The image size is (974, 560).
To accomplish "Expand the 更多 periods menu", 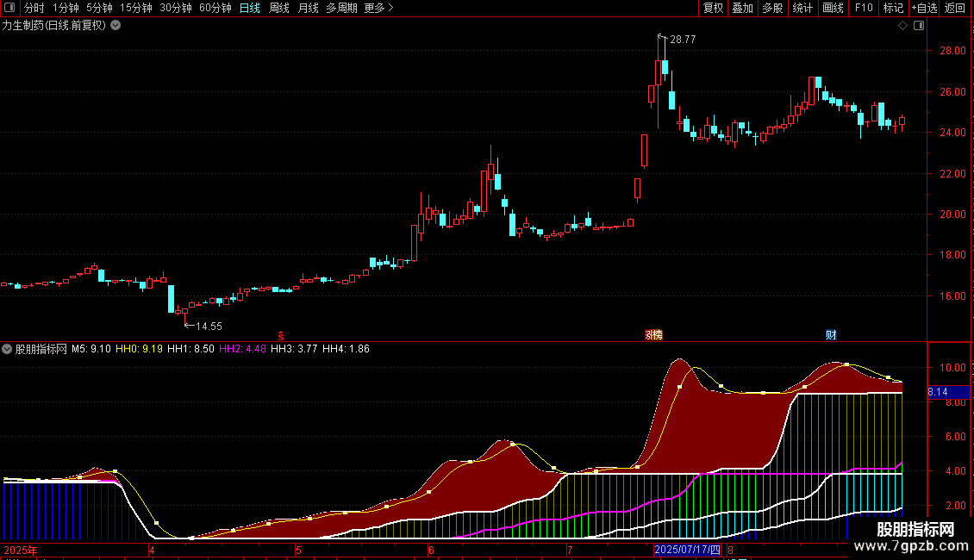I will [x=378, y=8].
